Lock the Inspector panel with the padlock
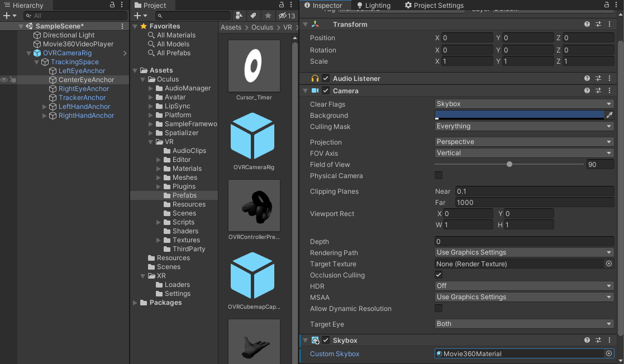This screenshot has height=364, width=624. pos(607,5)
